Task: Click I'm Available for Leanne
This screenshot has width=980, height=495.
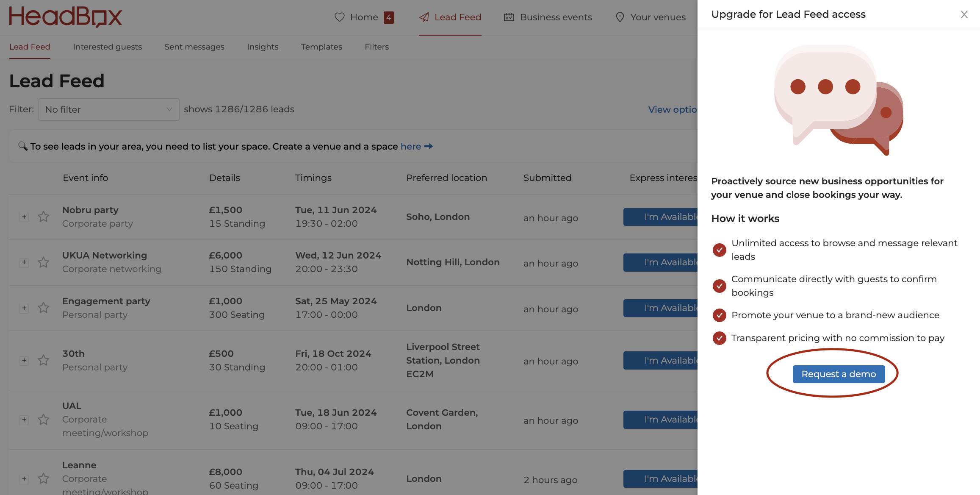Action: click(660, 479)
